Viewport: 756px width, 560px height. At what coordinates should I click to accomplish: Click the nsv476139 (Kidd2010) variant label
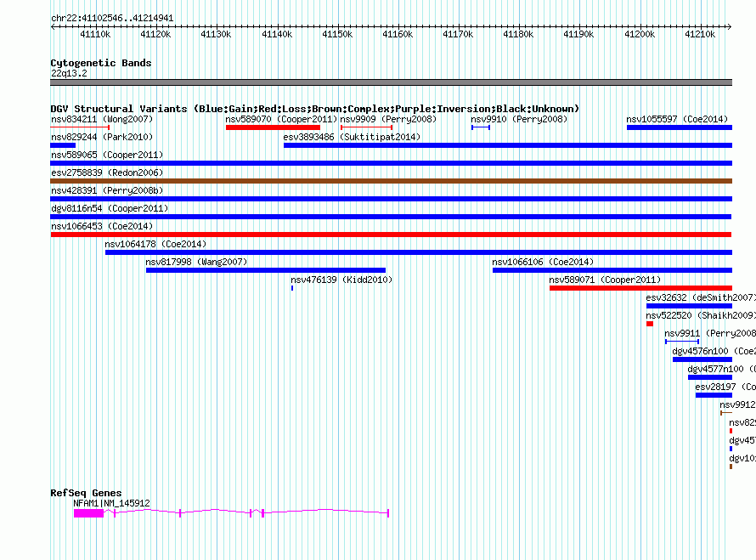click(341, 280)
